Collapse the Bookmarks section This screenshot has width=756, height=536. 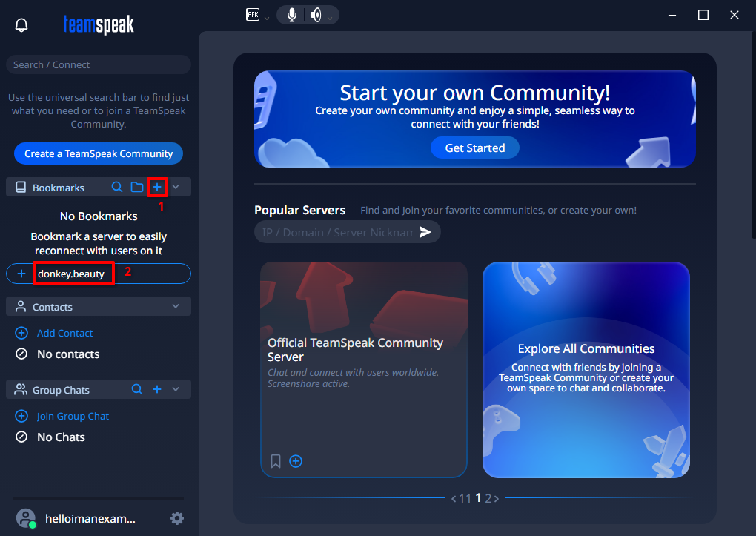(x=176, y=187)
